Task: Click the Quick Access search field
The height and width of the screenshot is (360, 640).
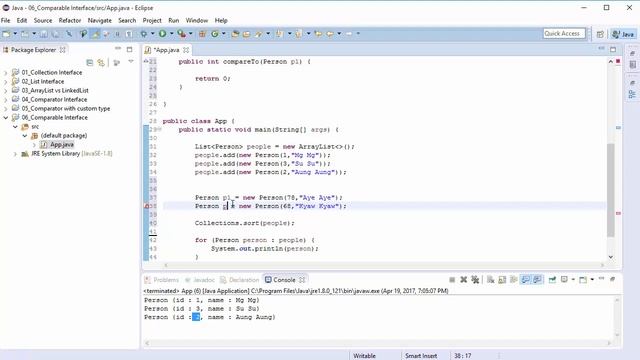Action: (564, 33)
